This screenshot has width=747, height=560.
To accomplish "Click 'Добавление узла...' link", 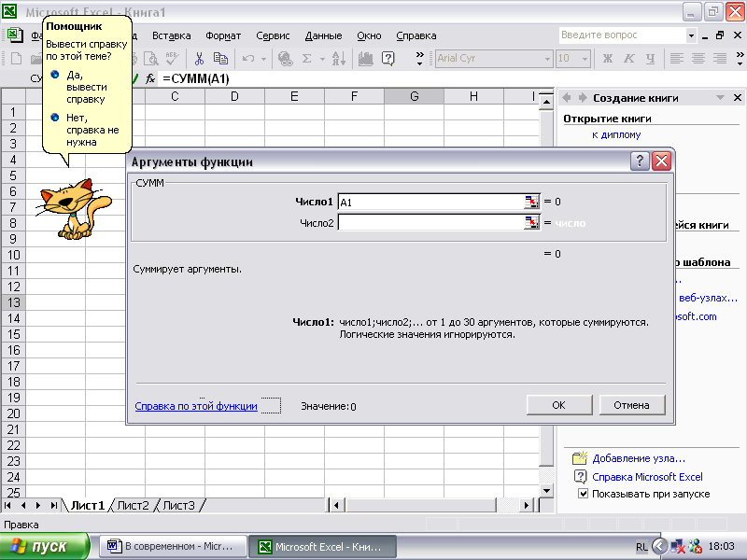I will (639, 458).
